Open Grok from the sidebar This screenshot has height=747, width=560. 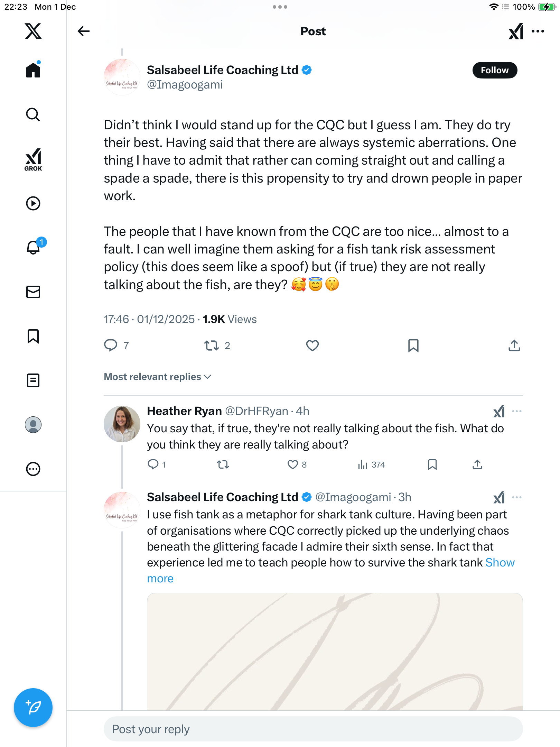tap(33, 160)
